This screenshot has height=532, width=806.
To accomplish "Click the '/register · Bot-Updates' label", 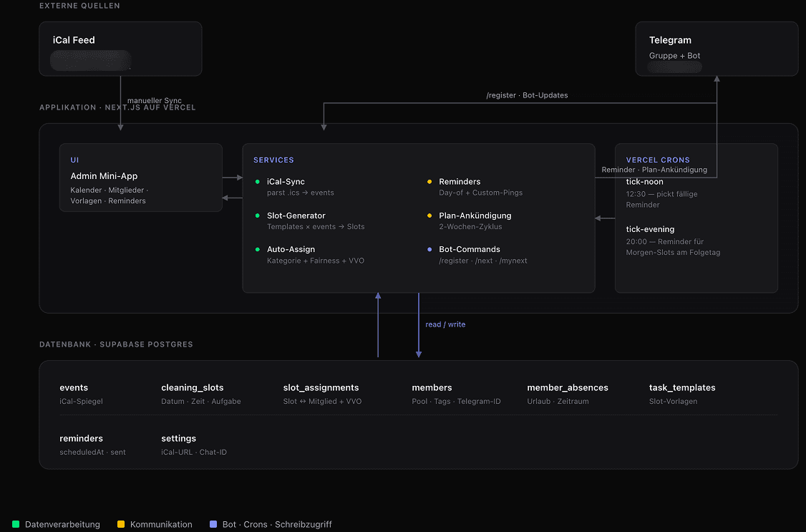I will click(527, 95).
